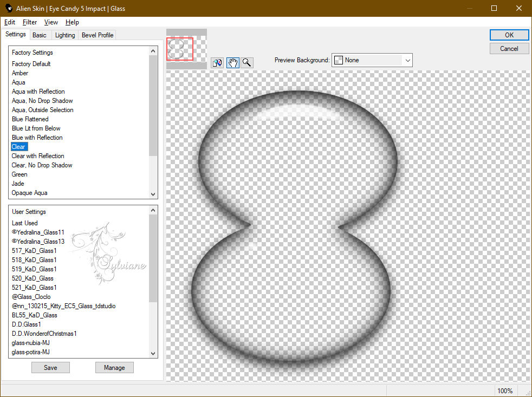Click the Factory Settings scrollbar thumb
This screenshot has height=397, width=532.
tap(153, 106)
